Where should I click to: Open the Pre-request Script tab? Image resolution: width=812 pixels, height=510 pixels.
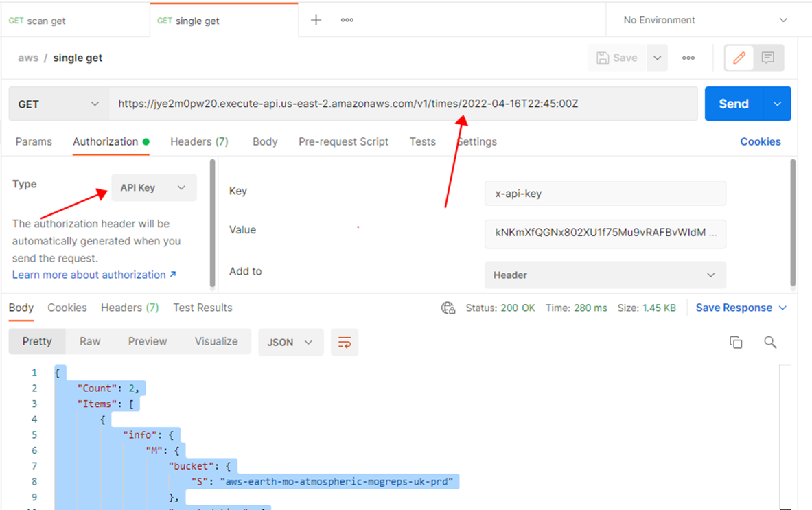coord(343,142)
